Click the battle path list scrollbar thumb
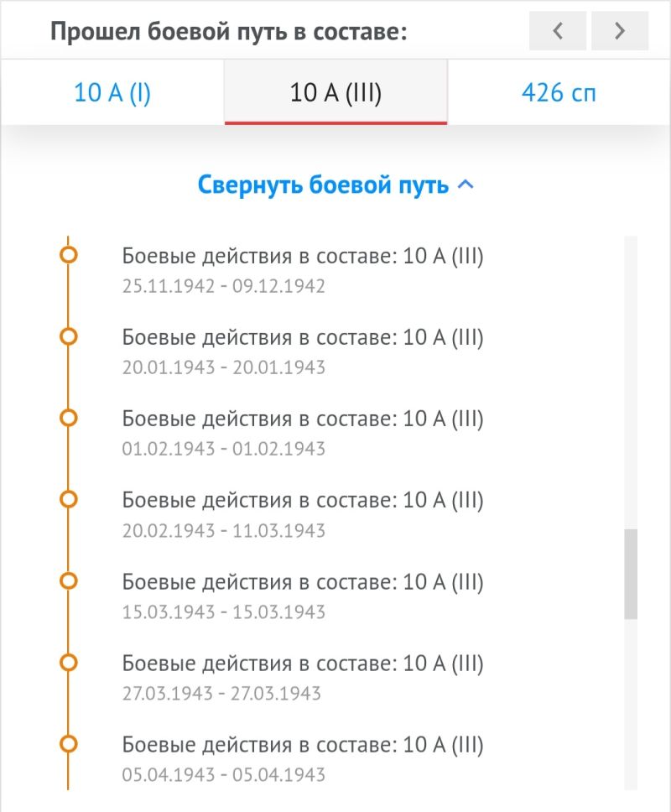The width and height of the screenshot is (671, 812). pyautogui.click(x=631, y=574)
